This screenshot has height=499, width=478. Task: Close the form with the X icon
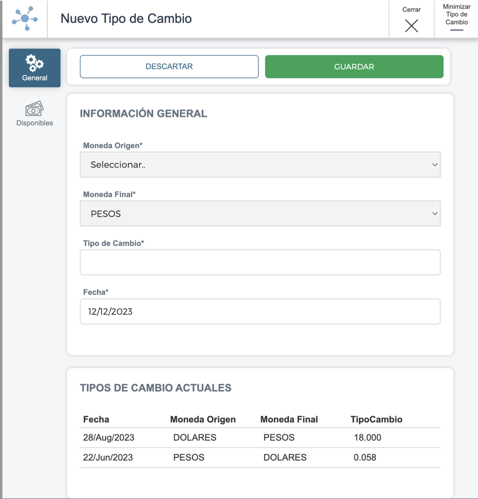point(411,25)
